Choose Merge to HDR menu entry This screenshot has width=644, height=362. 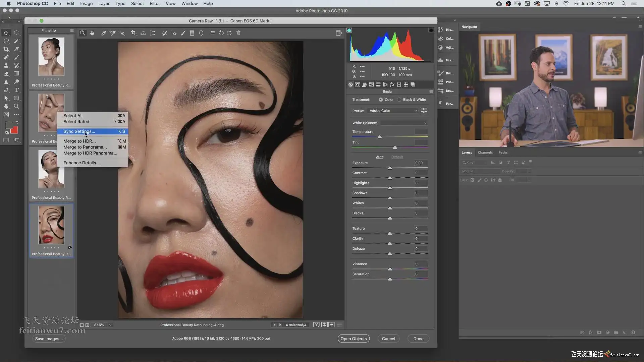[79, 141]
